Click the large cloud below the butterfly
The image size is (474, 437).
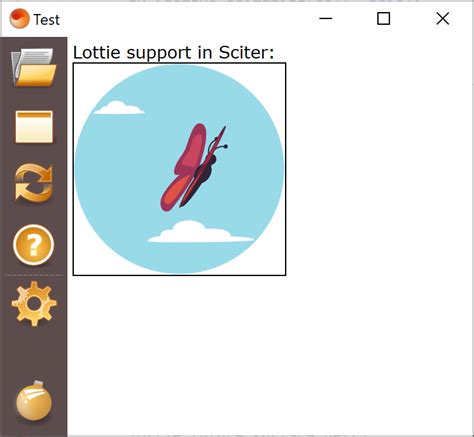click(x=201, y=232)
